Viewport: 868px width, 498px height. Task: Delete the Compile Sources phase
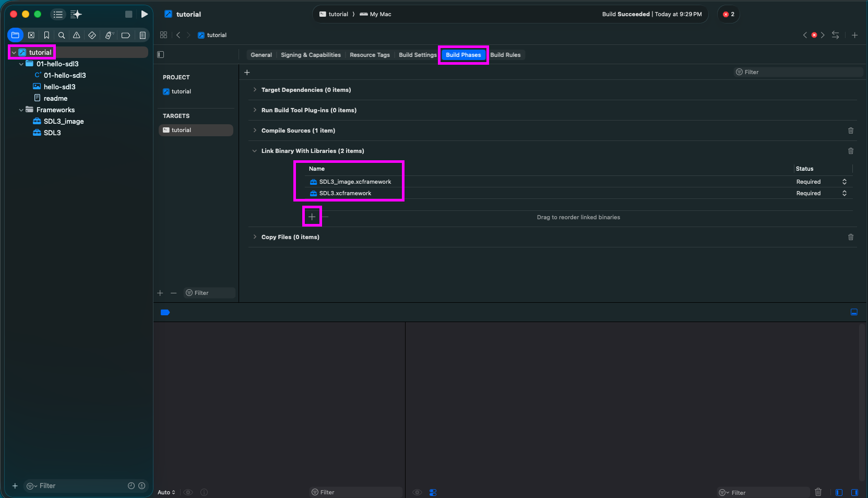tap(851, 131)
